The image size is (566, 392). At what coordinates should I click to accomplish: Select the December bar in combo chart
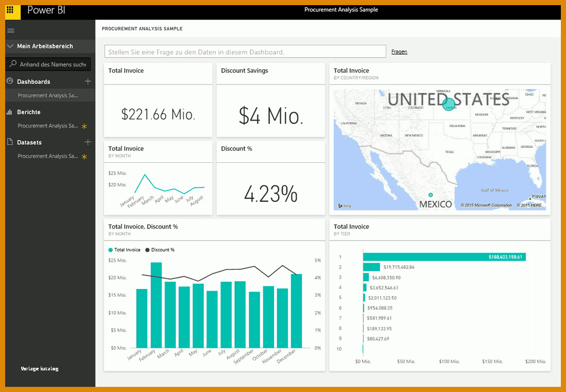point(296,311)
